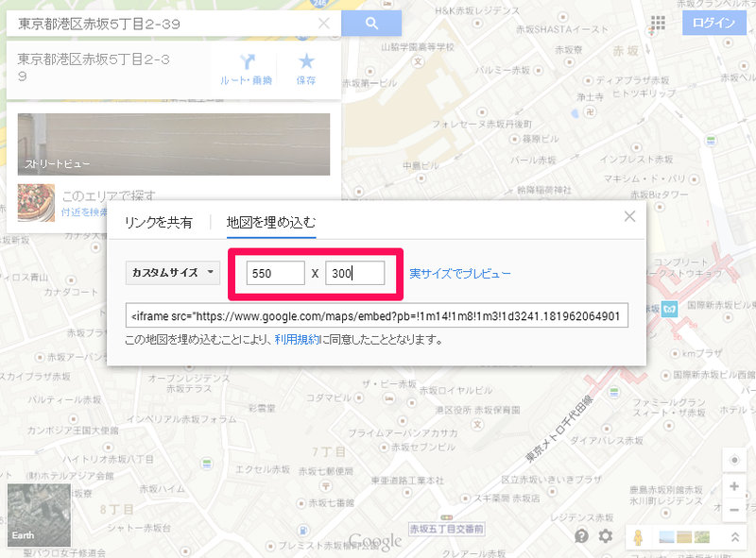Image resolution: width=756 pixels, height=558 pixels.
Task: Click the ログイン login button
Action: point(713,23)
